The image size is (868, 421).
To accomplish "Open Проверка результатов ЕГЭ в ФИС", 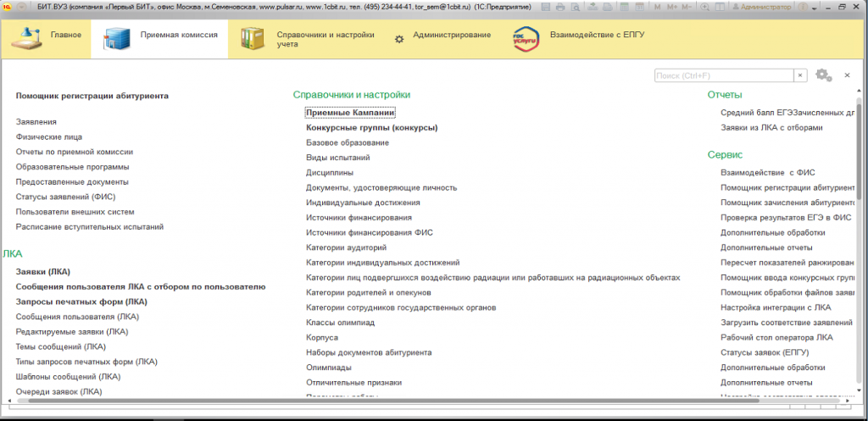I will point(786,218).
